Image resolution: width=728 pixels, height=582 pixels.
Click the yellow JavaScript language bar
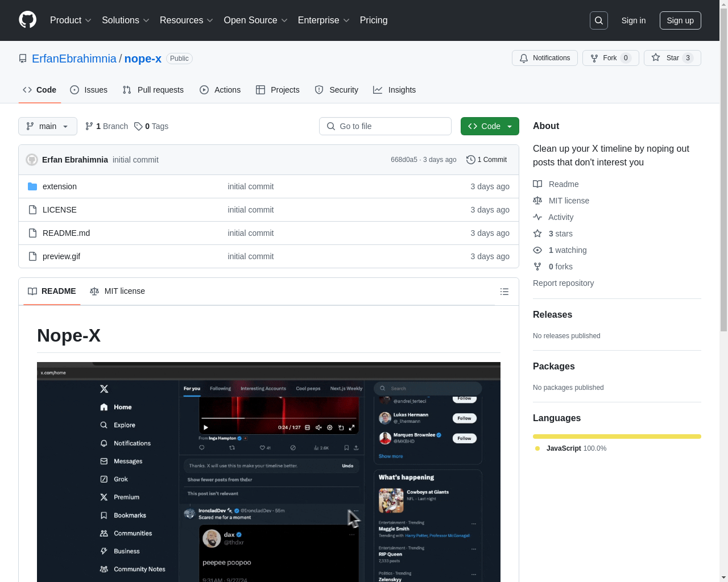click(617, 436)
